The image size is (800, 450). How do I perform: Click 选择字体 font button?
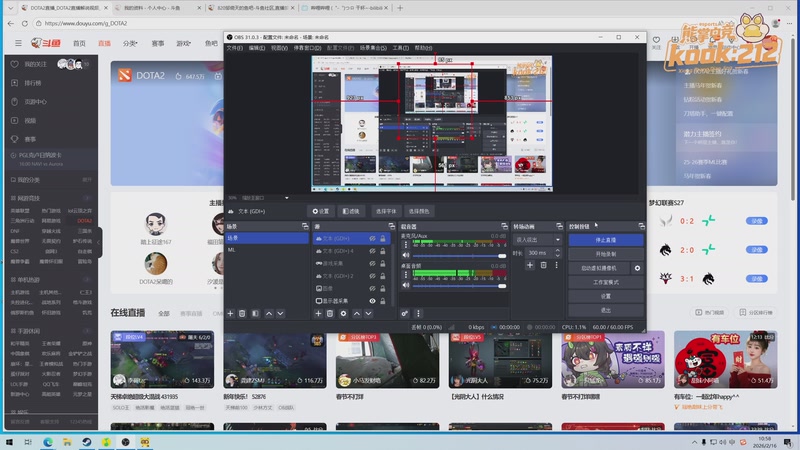click(x=386, y=211)
